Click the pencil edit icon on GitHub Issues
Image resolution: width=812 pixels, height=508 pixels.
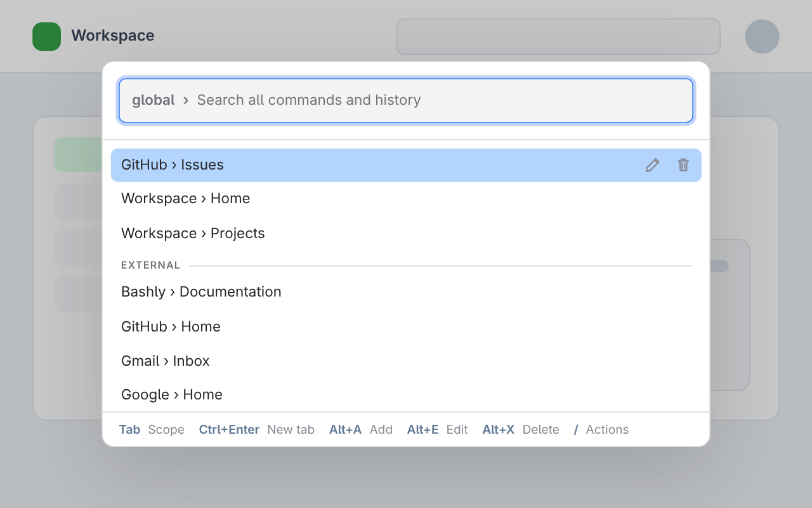point(652,165)
